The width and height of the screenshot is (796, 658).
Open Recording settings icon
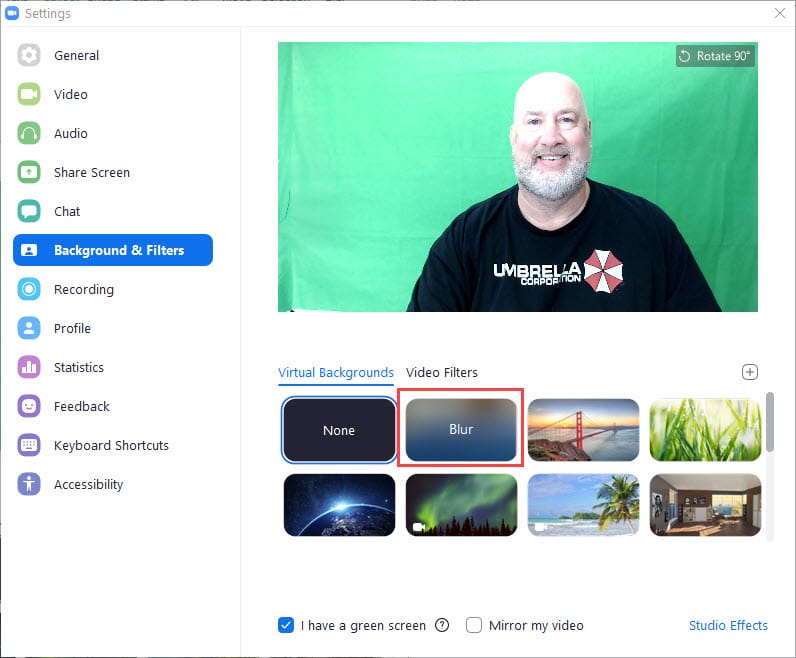(29, 290)
